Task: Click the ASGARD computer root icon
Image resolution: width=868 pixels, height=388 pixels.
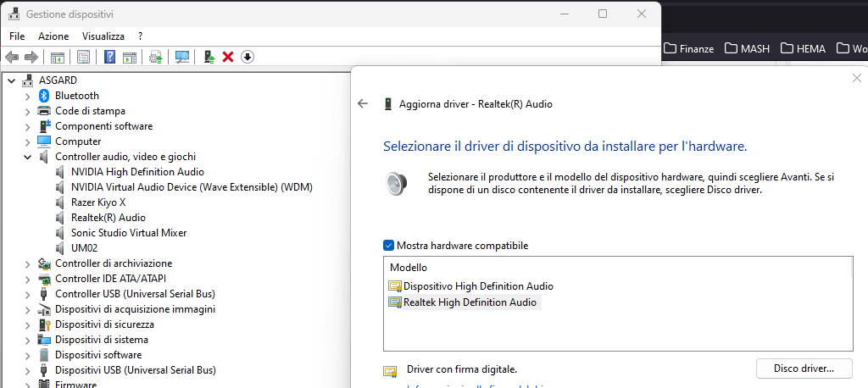Action: [x=28, y=80]
